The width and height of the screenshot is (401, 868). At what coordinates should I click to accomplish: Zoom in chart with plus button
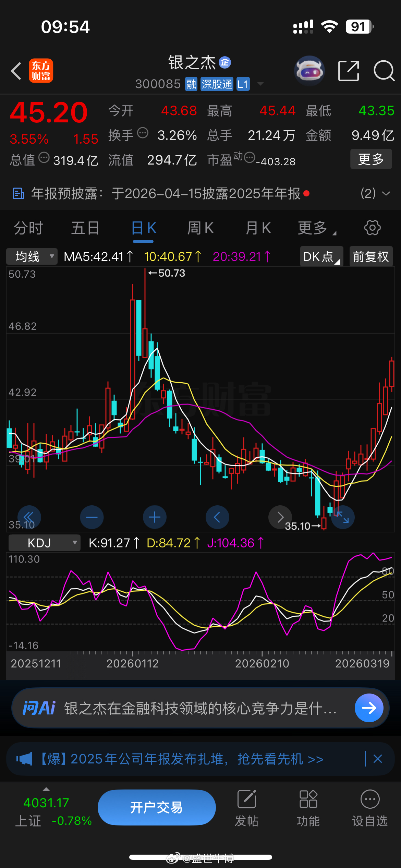(155, 517)
